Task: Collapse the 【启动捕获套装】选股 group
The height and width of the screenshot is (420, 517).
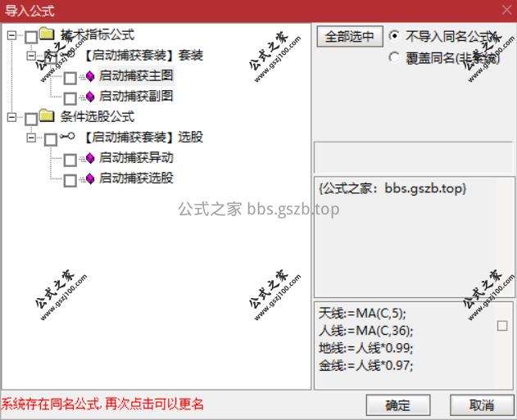Action: click(31, 138)
